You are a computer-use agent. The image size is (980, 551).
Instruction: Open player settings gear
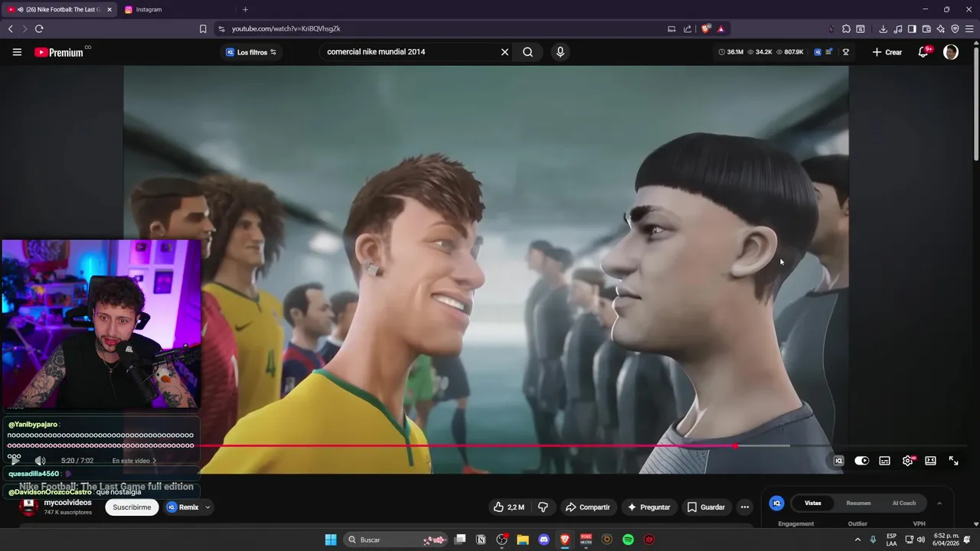908,461
